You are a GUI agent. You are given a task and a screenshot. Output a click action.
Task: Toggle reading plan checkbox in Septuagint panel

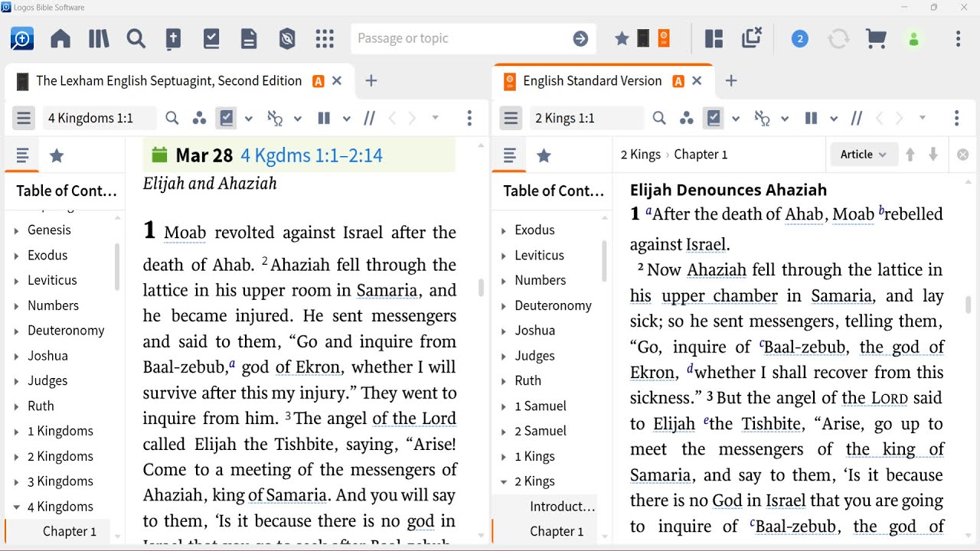coord(226,118)
